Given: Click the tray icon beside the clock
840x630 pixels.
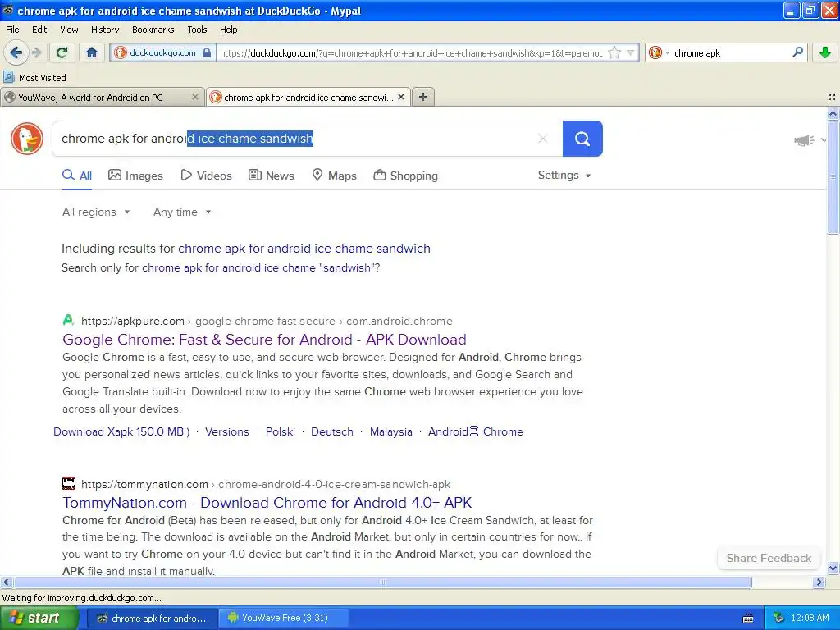Looking at the screenshot, I should [779, 619].
